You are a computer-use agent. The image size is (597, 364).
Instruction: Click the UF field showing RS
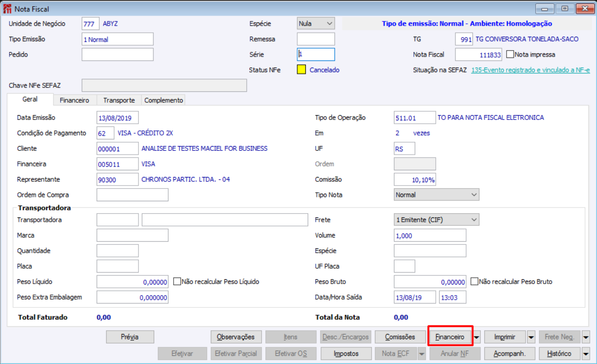404,148
